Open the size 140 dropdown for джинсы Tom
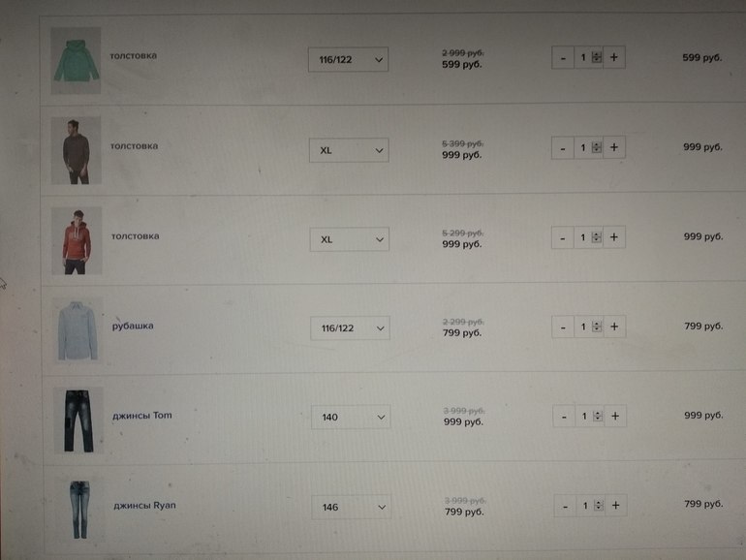This screenshot has height=560, width=746. (x=350, y=418)
